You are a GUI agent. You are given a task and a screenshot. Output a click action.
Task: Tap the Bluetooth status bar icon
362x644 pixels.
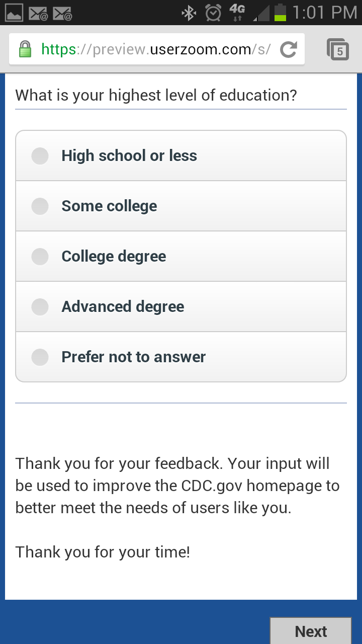[x=189, y=13]
